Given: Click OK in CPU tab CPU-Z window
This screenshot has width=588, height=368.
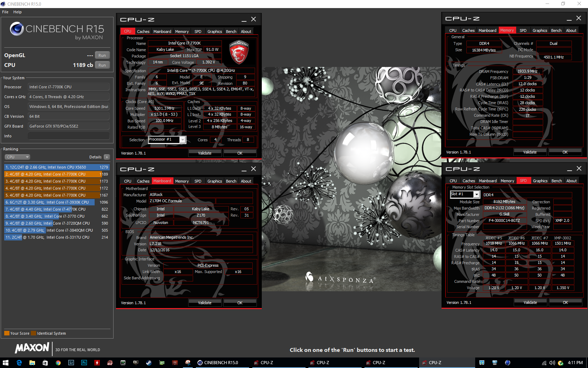Looking at the screenshot, I should (240, 153).
